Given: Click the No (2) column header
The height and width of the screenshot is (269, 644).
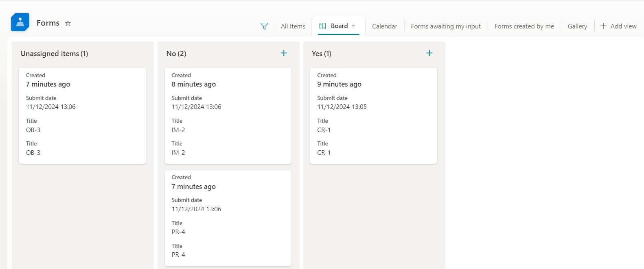Looking at the screenshot, I should [x=176, y=54].
